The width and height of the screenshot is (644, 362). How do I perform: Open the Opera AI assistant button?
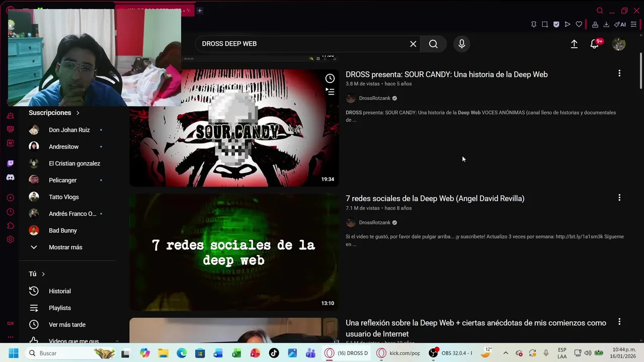[620, 24]
